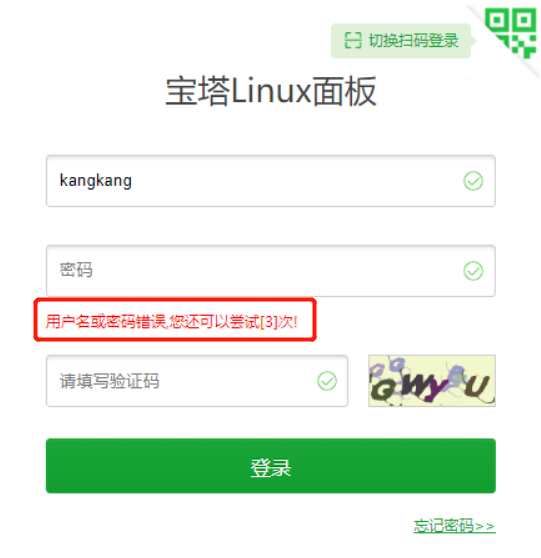541x558 pixels.
Task: Click the green 登录 button
Action: [x=271, y=466]
